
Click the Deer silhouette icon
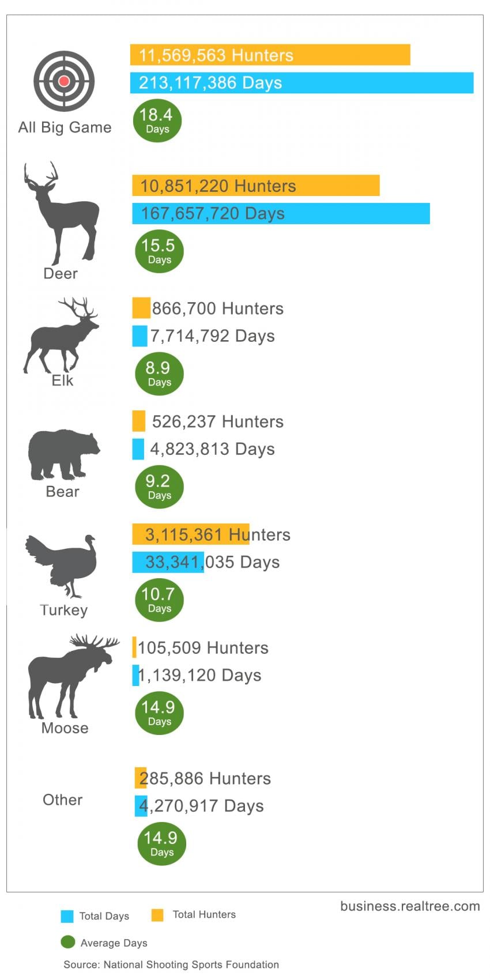(63, 213)
